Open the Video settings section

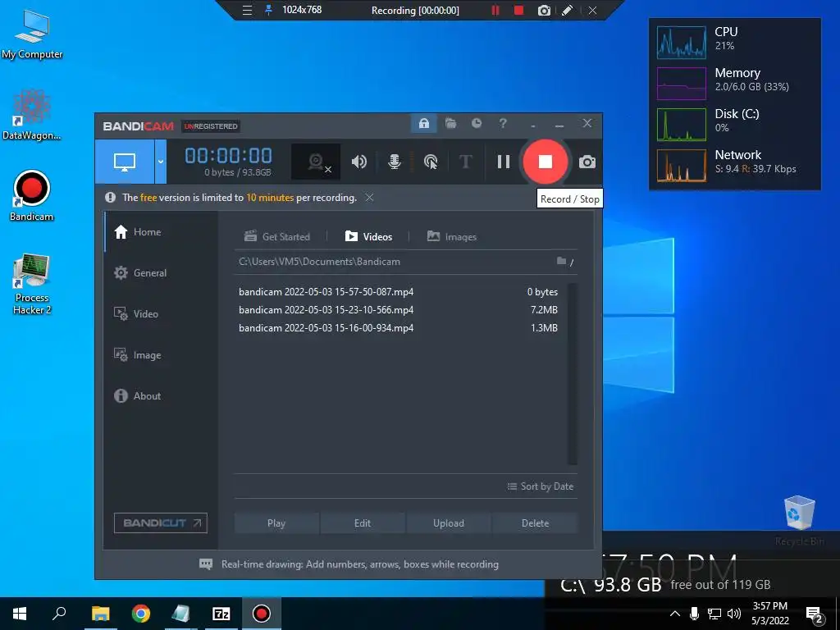(162, 314)
